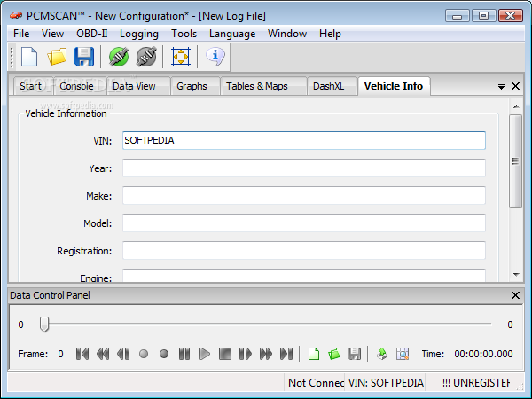
Task: Close the active Vehicle Info tab
Action: [515, 86]
